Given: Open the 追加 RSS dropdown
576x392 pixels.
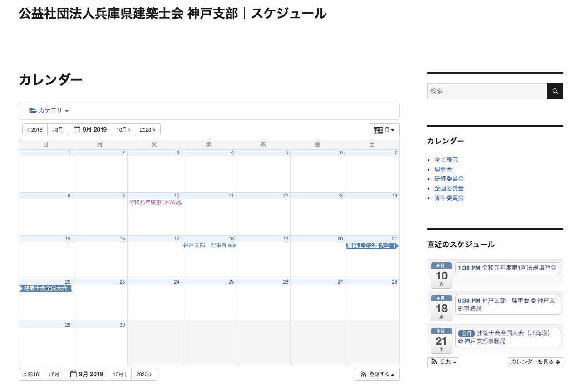Looking at the screenshot, I should [x=443, y=362].
